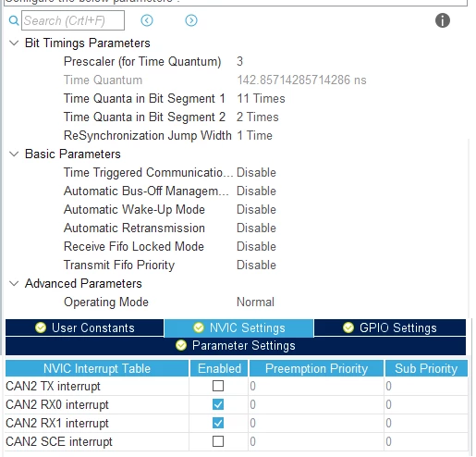Open Transmit Fifo Priority value
Image resolution: width=476 pixels, height=457 pixels.
(x=256, y=265)
